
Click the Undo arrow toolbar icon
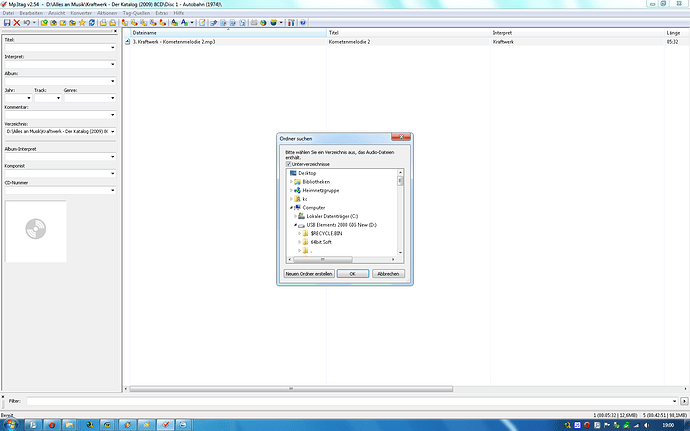(x=27, y=22)
